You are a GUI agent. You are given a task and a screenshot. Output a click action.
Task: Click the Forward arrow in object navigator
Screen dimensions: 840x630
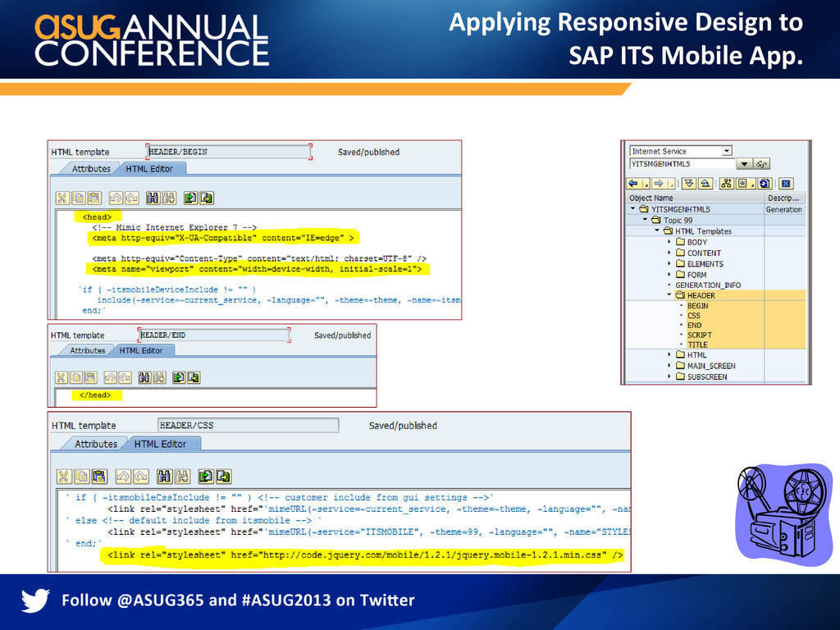coord(659,184)
